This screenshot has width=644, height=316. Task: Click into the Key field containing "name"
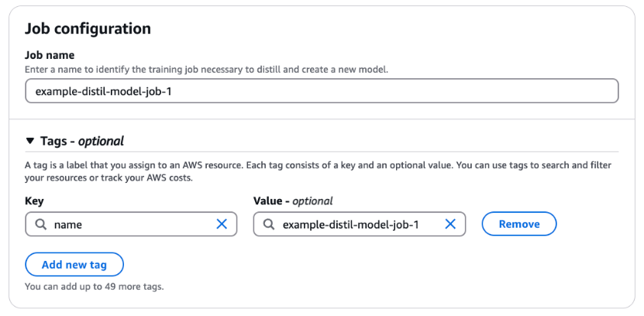[128, 225]
